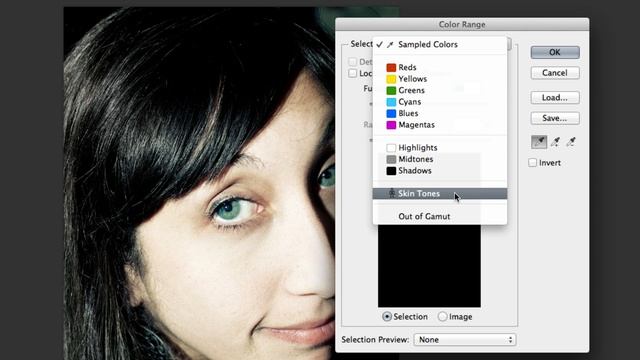This screenshot has width=640, height=360.
Task: Choose Magentas from the Select list
Action: 440,124
